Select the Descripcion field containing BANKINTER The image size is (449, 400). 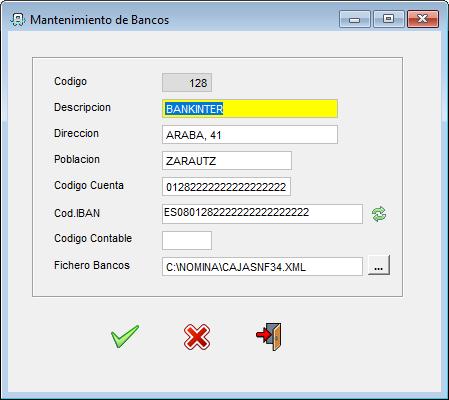coord(250,109)
